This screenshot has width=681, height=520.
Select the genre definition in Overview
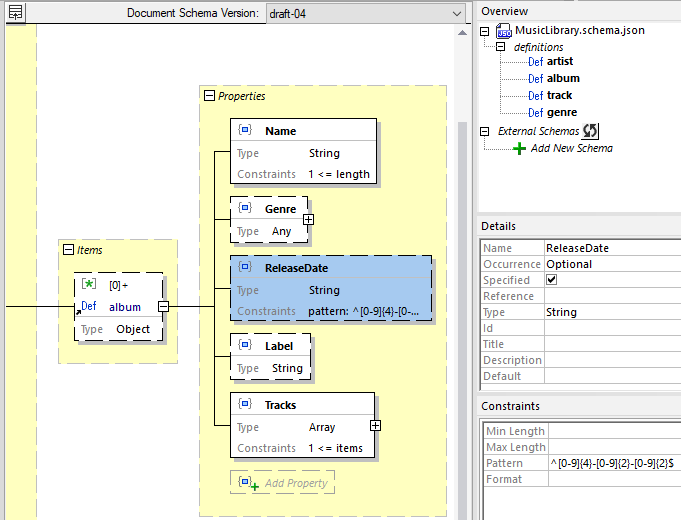coord(561,112)
